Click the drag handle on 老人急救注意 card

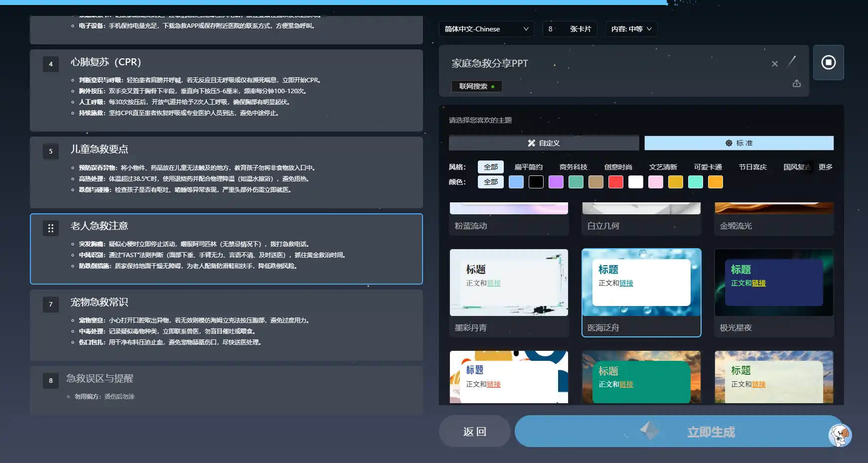pyautogui.click(x=50, y=228)
